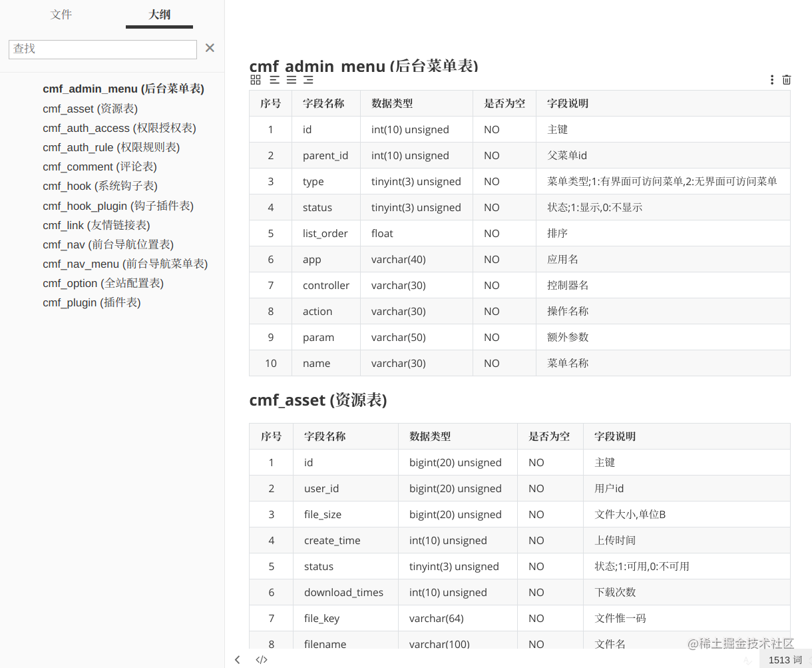Image resolution: width=812 pixels, height=668 pixels.
Task: Click the middle list-style icon near table title
Action: (291, 79)
